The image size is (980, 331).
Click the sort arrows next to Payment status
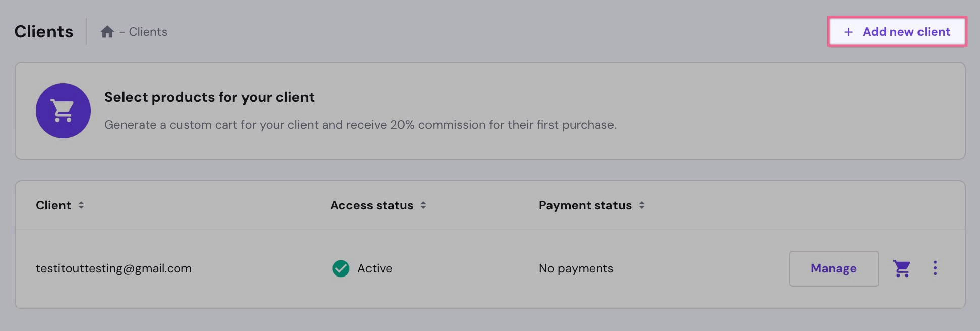(642, 205)
